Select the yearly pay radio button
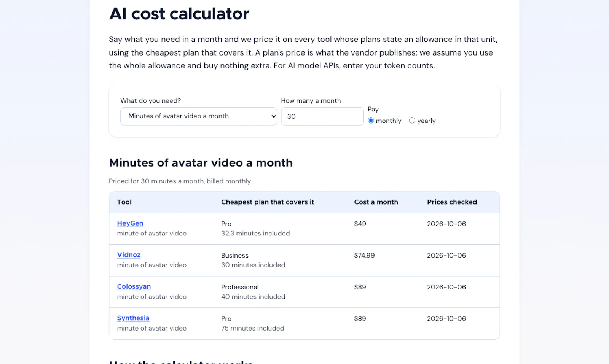Viewport: 609px width, 364px height. 412,121
